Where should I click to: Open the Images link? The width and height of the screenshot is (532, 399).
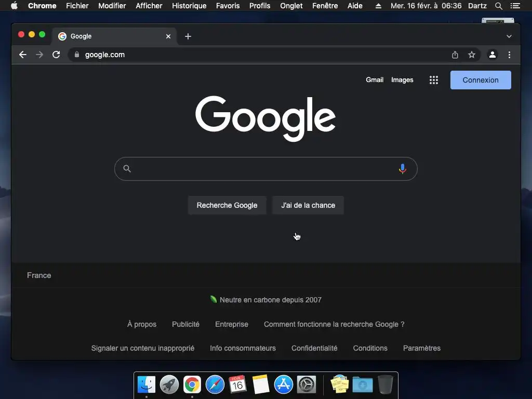(402, 79)
